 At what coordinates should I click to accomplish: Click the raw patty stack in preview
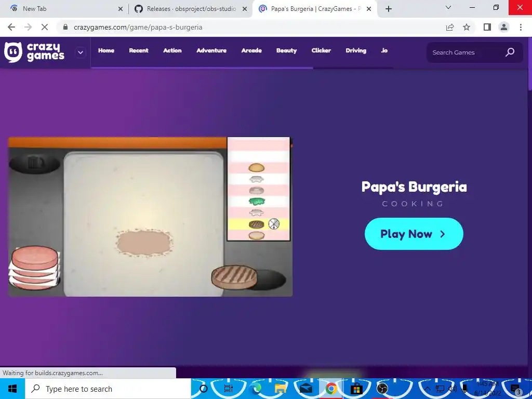[34, 268]
